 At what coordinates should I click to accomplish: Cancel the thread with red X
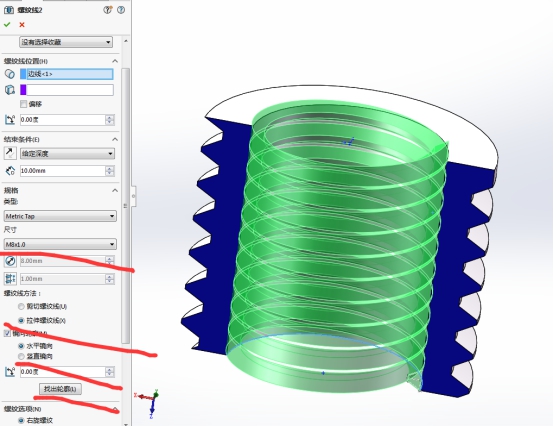[x=22, y=25]
